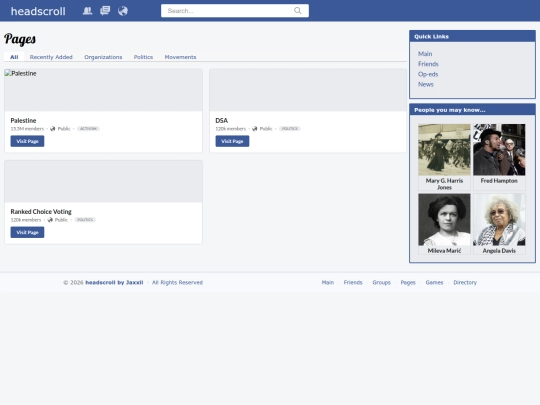Image resolution: width=540 pixels, height=405 pixels.
Task: Click Palestine 15.3M members text
Action: 27,129
